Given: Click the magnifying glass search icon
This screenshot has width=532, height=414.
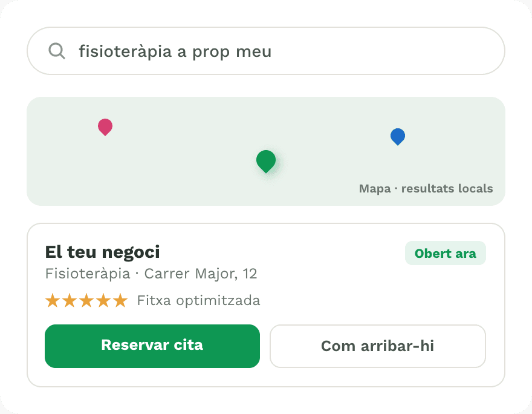Looking at the screenshot, I should pos(57,51).
